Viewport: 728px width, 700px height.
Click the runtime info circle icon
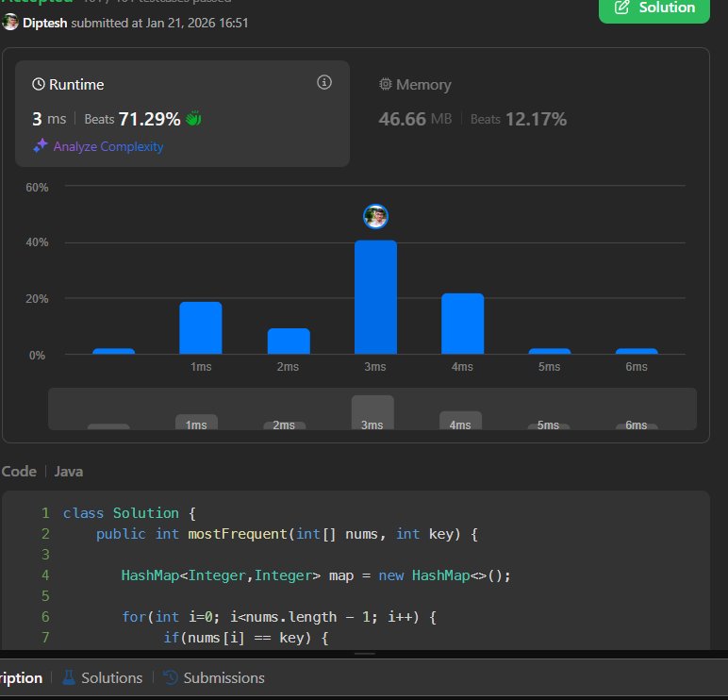[324, 83]
